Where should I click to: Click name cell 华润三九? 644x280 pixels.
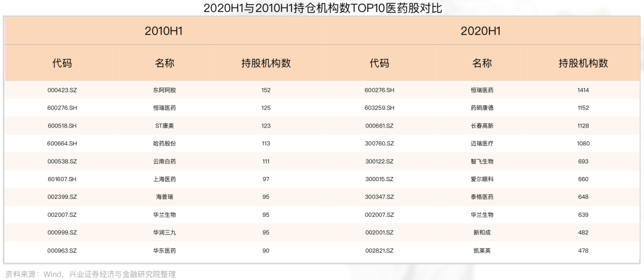pos(165,232)
